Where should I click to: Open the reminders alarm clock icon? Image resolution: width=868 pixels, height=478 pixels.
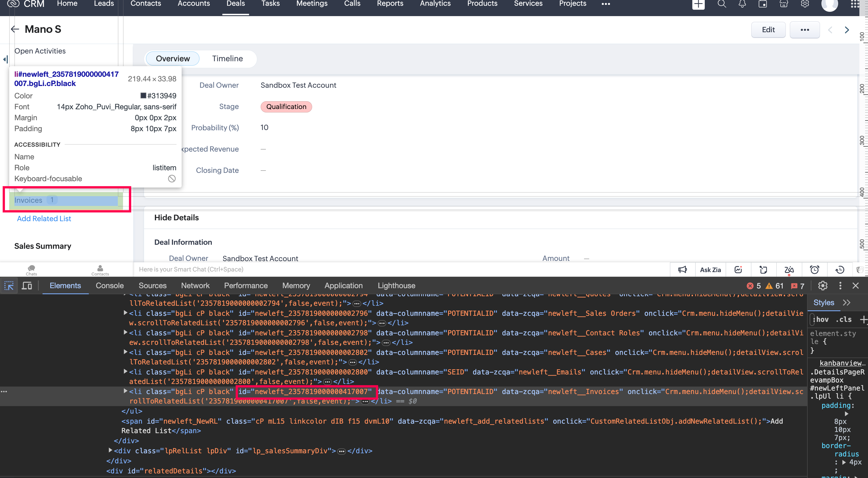815,270
